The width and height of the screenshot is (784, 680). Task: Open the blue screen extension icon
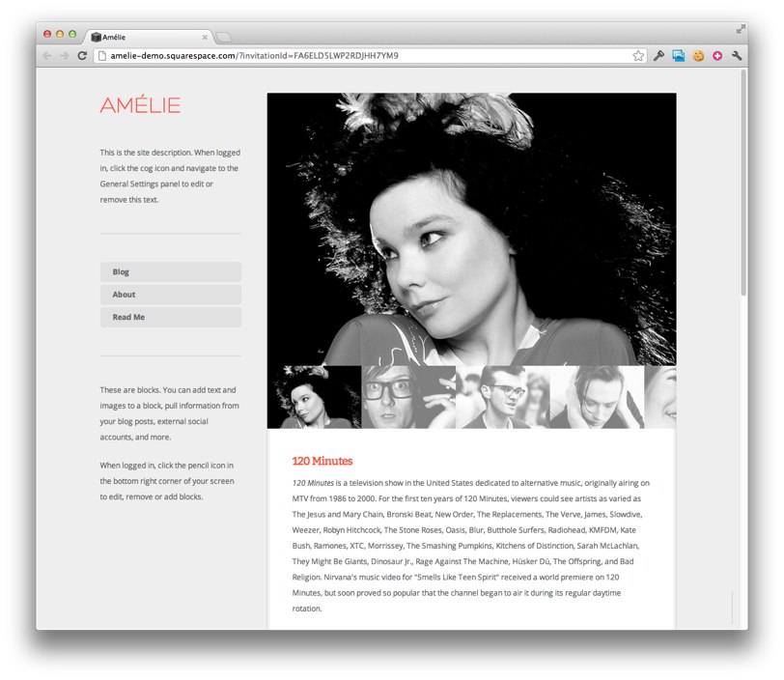tap(679, 56)
